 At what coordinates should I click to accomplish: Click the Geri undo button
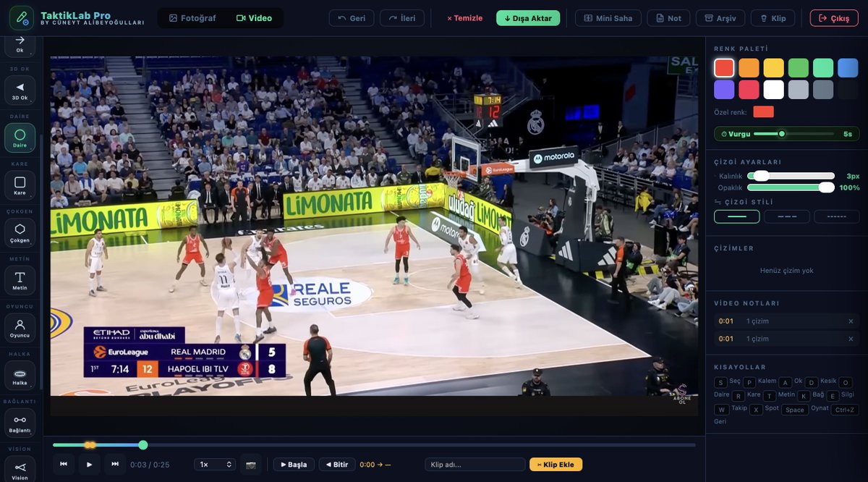[x=352, y=18]
